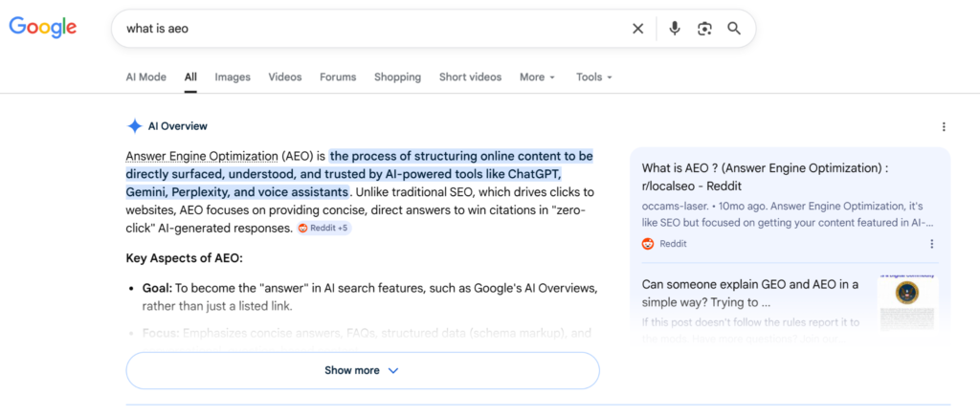
Task: Click the AI Overview sparkle icon
Action: pyautogui.click(x=134, y=126)
